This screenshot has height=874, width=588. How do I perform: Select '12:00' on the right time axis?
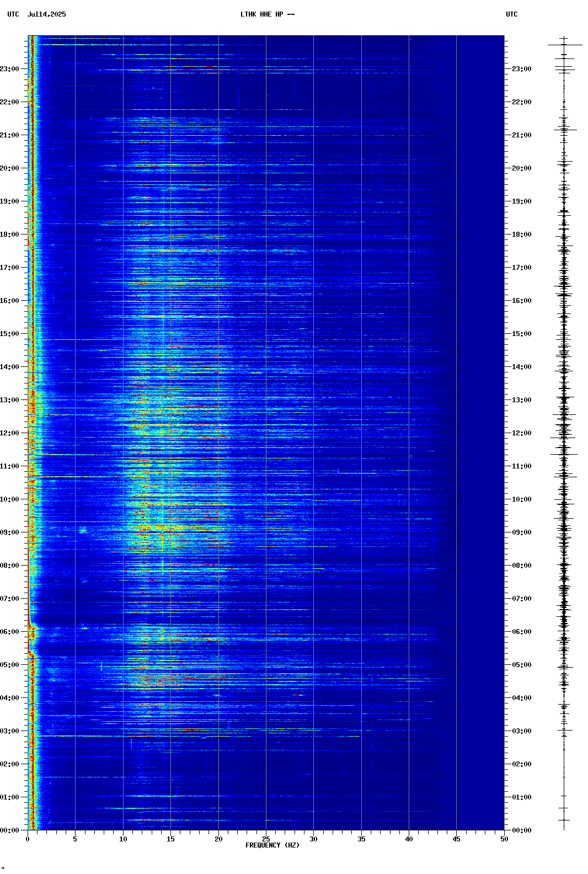pos(522,433)
